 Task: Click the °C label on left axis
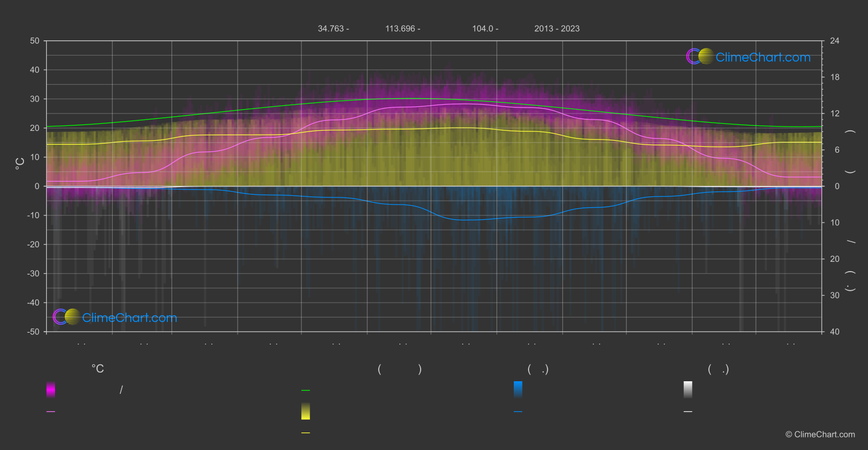[x=20, y=164]
